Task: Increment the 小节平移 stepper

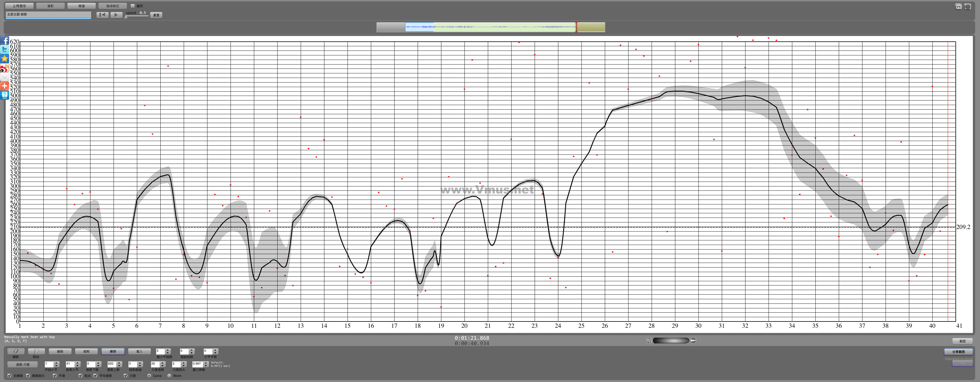Action: pyautogui.click(x=215, y=350)
